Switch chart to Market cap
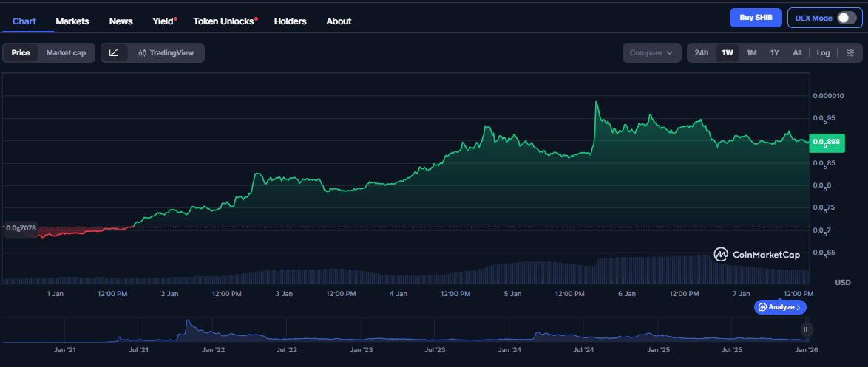Screen dimensions: 868x367 point(66,53)
